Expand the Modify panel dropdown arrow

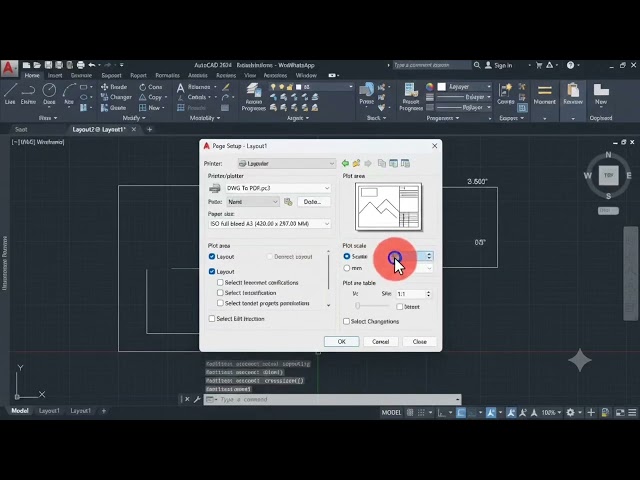pyautogui.click(x=144, y=118)
